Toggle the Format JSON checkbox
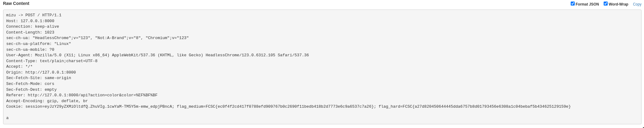The image size is (644, 128). click(x=573, y=4)
